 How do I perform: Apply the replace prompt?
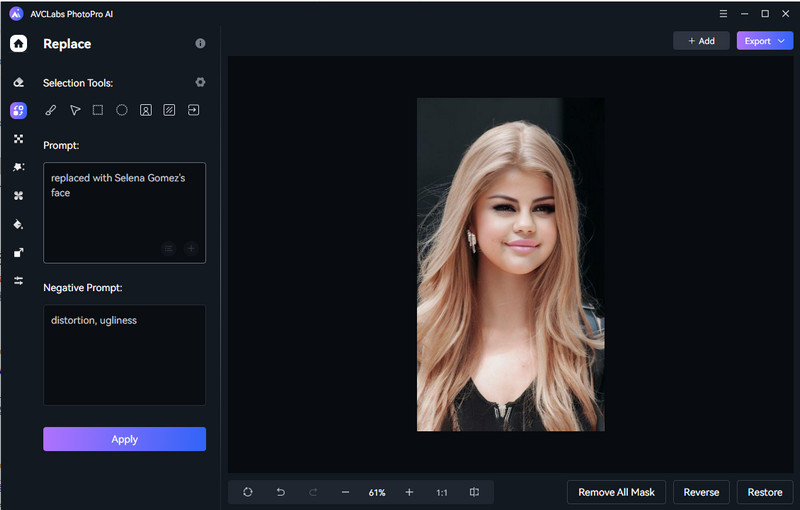(124, 439)
